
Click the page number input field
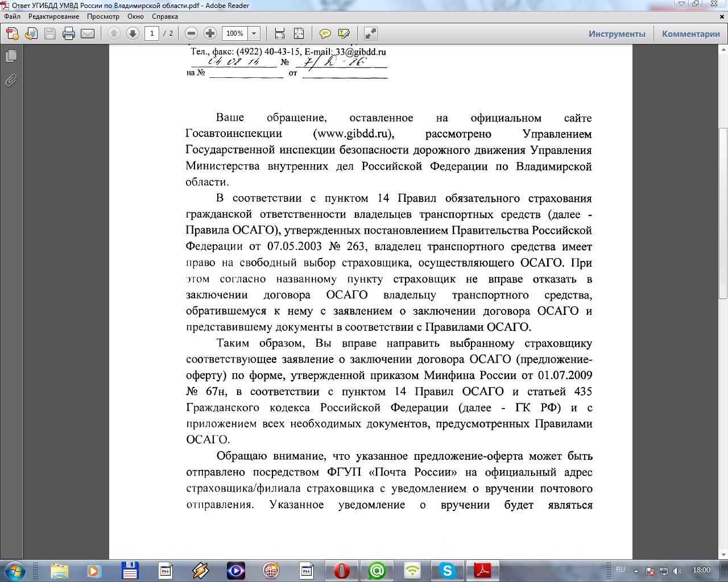pyautogui.click(x=152, y=34)
